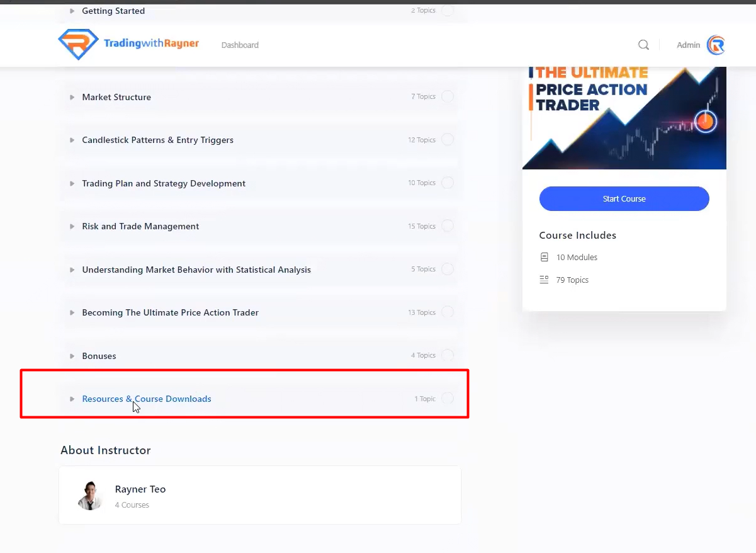Viewport: 756px width, 553px height.
Task: Go to the Dashboard menu item
Action: 240,45
